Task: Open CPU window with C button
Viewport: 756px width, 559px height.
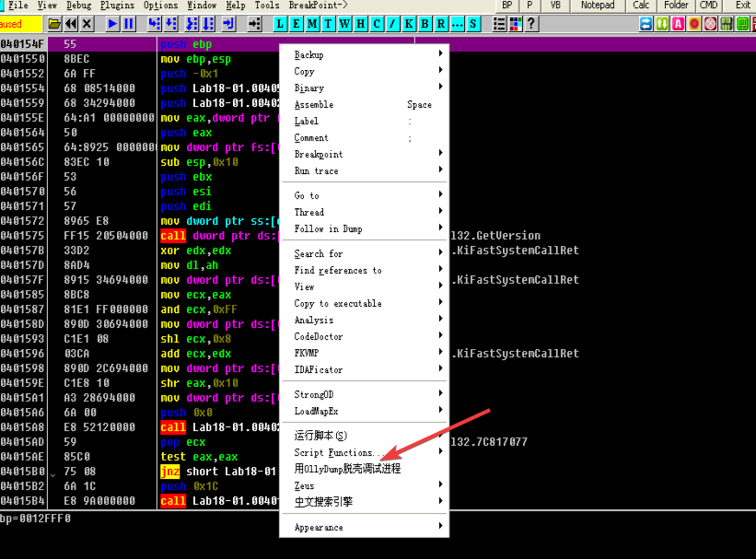Action: (x=377, y=24)
